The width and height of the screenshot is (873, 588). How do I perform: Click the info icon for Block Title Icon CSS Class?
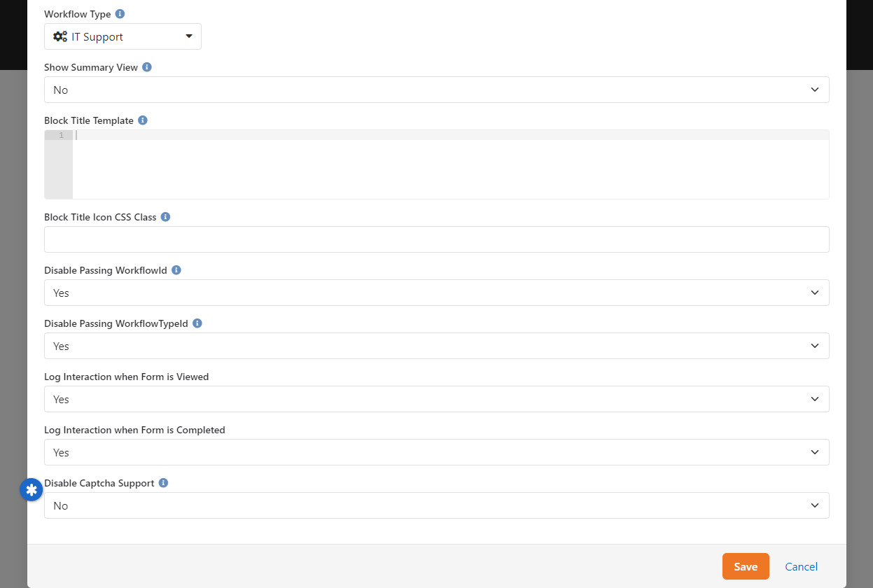coord(166,217)
